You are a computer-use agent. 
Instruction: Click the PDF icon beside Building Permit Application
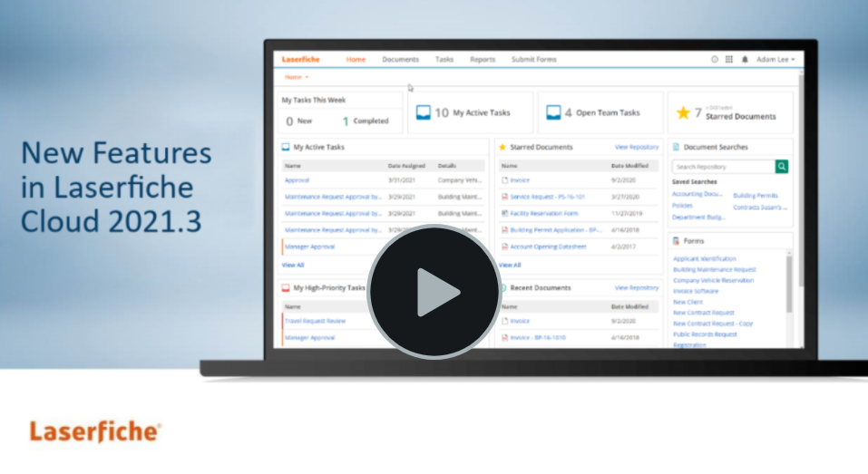(x=504, y=230)
